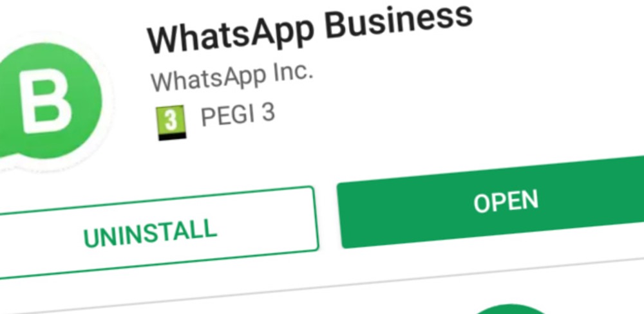Screen dimensions: 644x314
Task: Click the black strip under the PEGI badge
Action: point(173,136)
